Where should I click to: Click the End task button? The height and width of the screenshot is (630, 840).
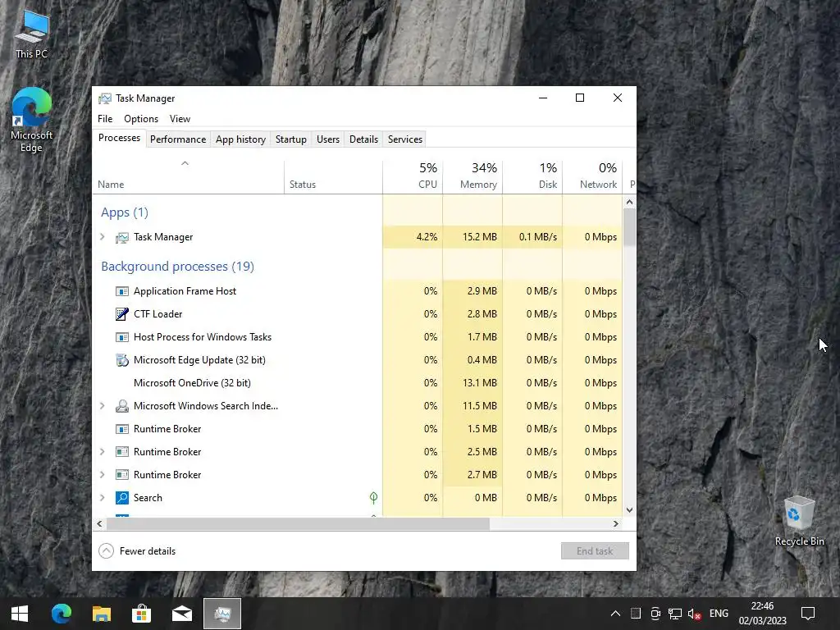point(595,551)
